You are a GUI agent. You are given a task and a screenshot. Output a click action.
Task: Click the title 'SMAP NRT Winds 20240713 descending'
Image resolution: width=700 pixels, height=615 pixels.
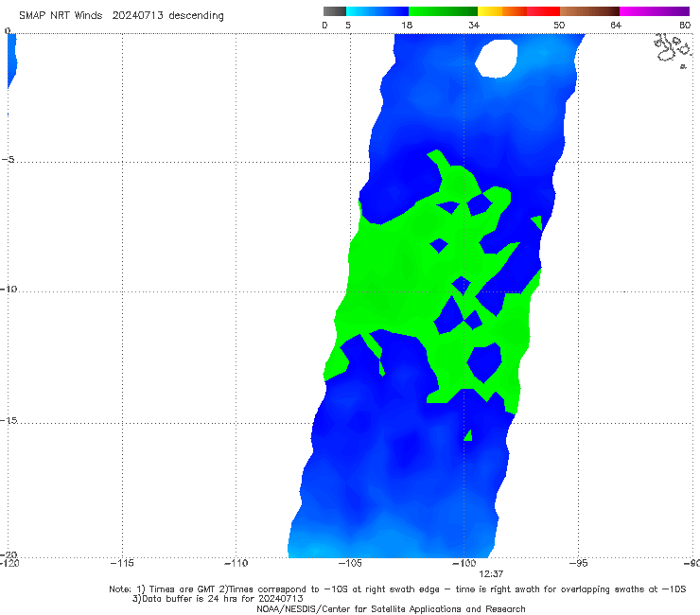click(121, 16)
